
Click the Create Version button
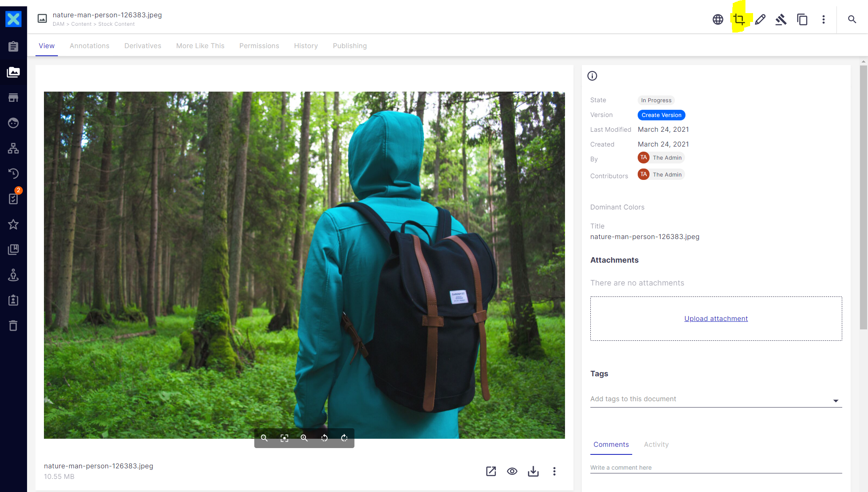click(661, 115)
